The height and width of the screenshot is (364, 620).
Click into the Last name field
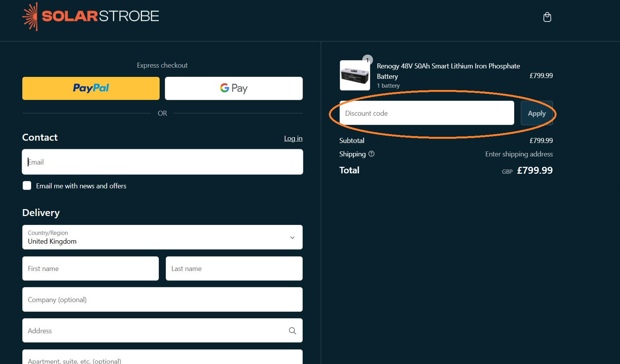(x=234, y=269)
